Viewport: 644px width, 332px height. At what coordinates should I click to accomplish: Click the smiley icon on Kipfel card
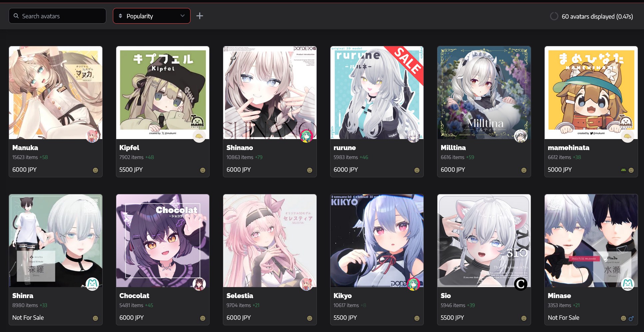coord(203,170)
